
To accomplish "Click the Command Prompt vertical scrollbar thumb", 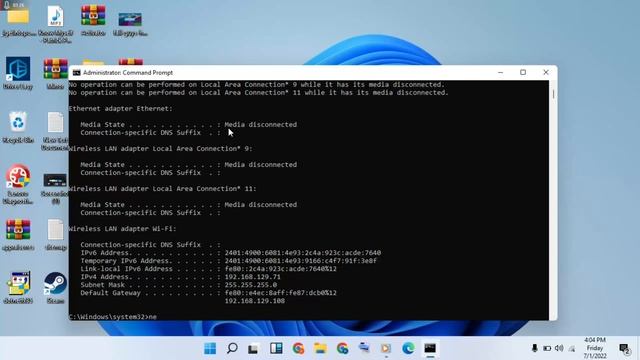I will pos(553,94).
